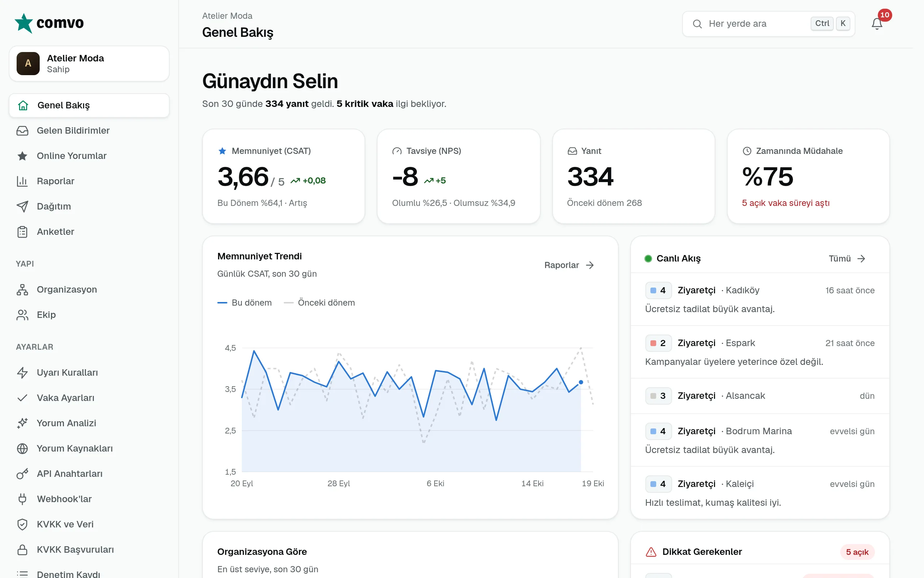Click the Vaka Ayarları checkmark icon

coord(22,398)
